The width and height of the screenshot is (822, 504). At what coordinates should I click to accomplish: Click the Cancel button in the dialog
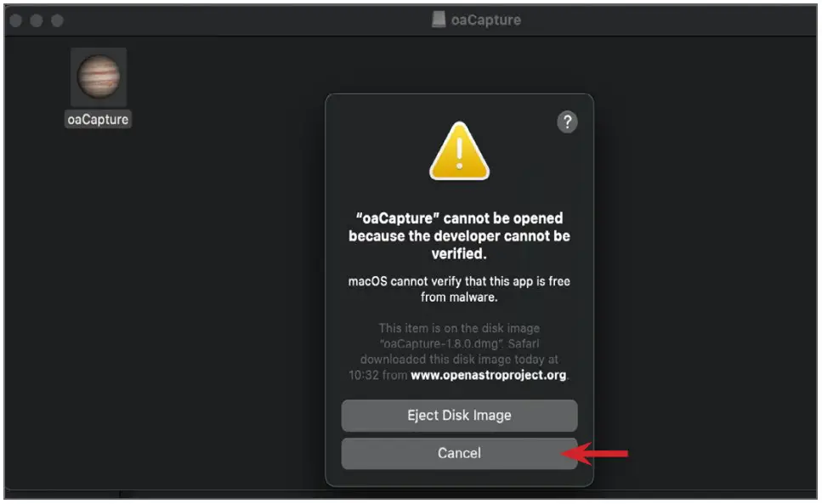click(459, 453)
